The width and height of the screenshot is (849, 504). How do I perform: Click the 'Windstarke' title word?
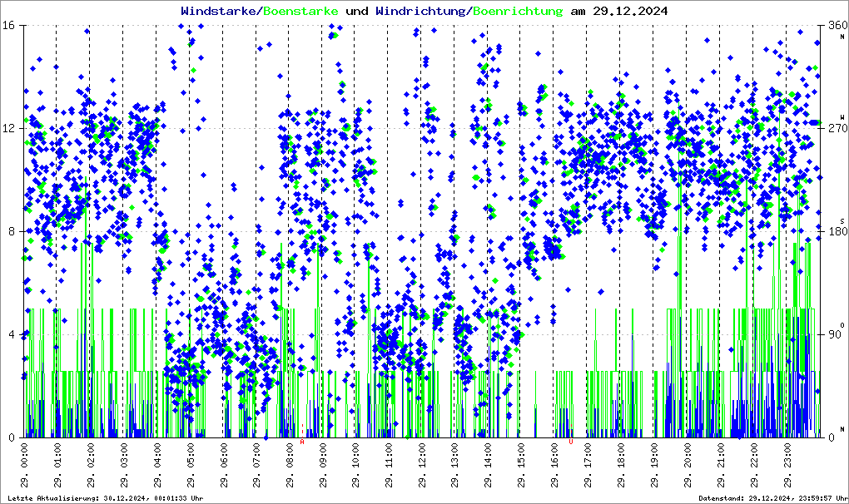click(218, 11)
